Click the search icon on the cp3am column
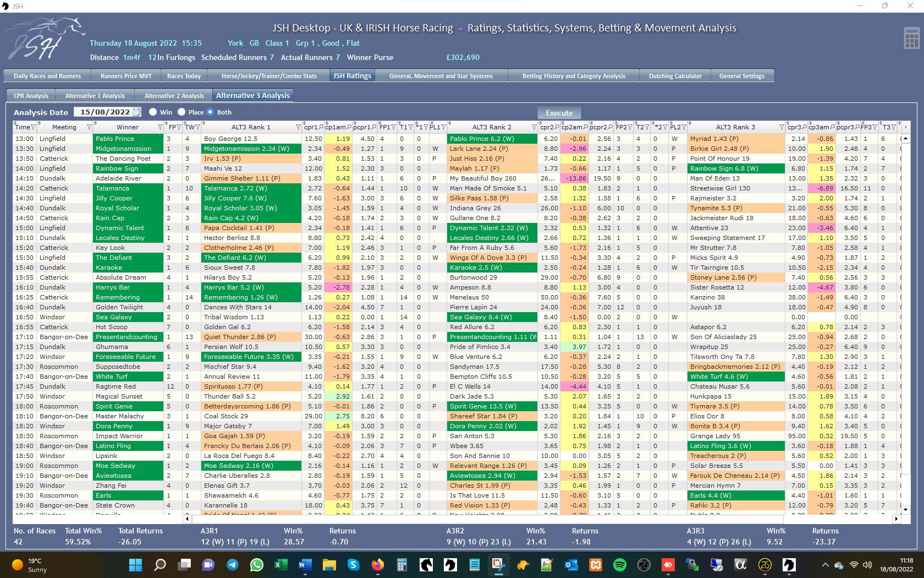 click(833, 127)
